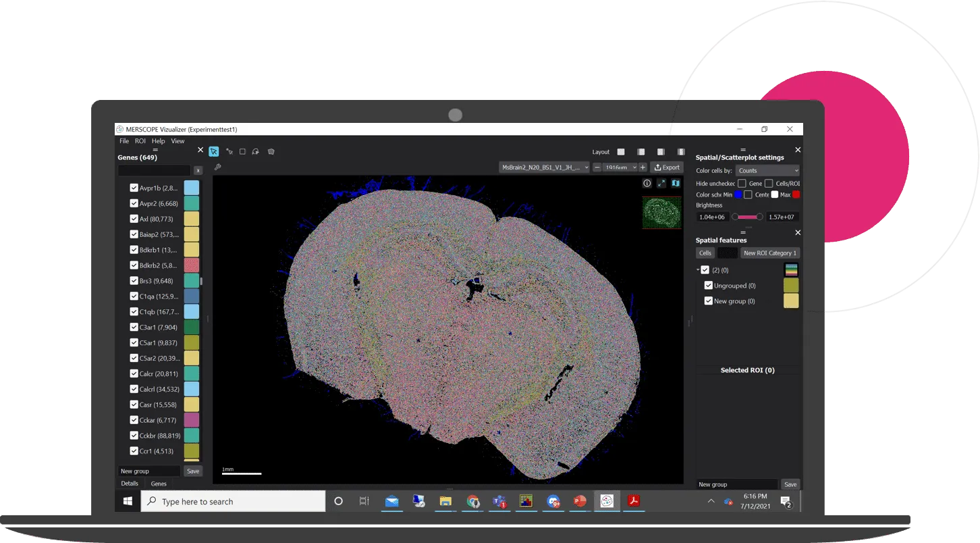The height and width of the screenshot is (543, 980).
Task: Select the polygon ROI tool
Action: tap(271, 152)
